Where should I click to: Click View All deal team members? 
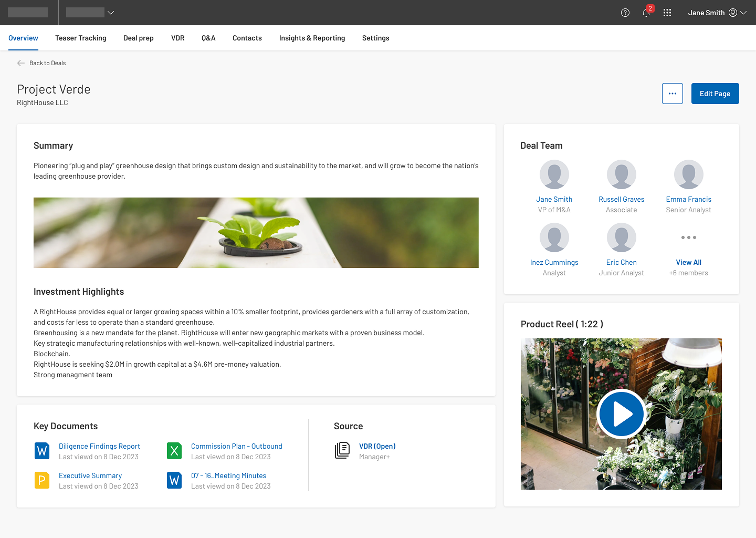point(688,262)
